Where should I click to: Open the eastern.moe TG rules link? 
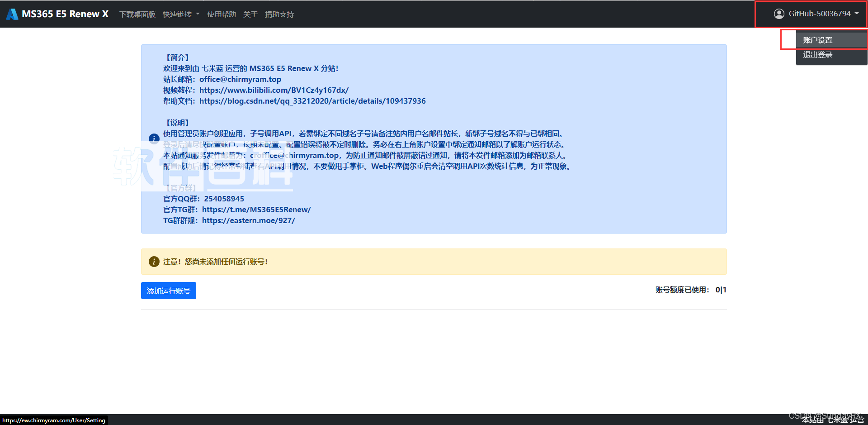click(x=248, y=220)
